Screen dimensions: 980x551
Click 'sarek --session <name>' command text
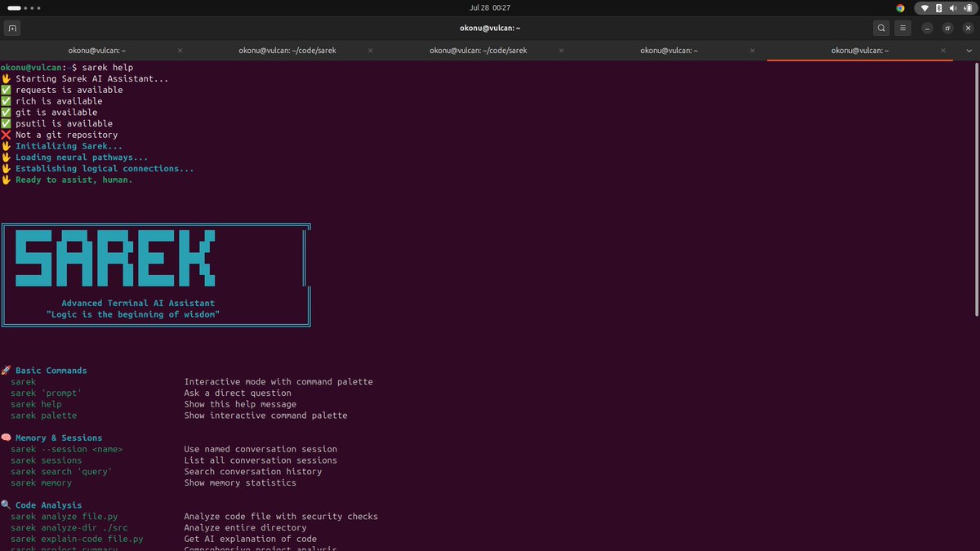point(67,449)
